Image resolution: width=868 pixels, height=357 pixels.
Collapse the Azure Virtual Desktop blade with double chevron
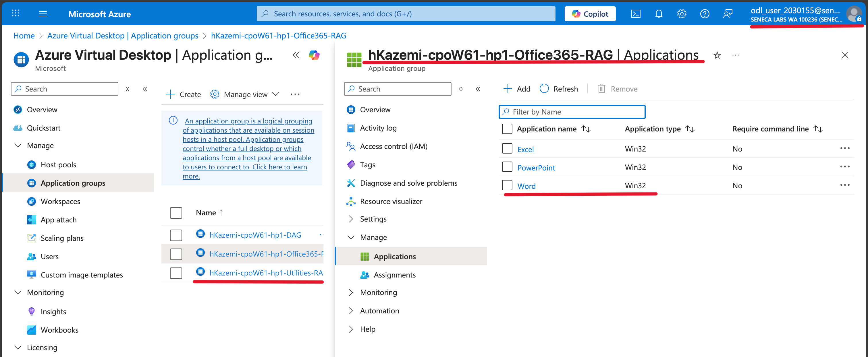coord(296,55)
